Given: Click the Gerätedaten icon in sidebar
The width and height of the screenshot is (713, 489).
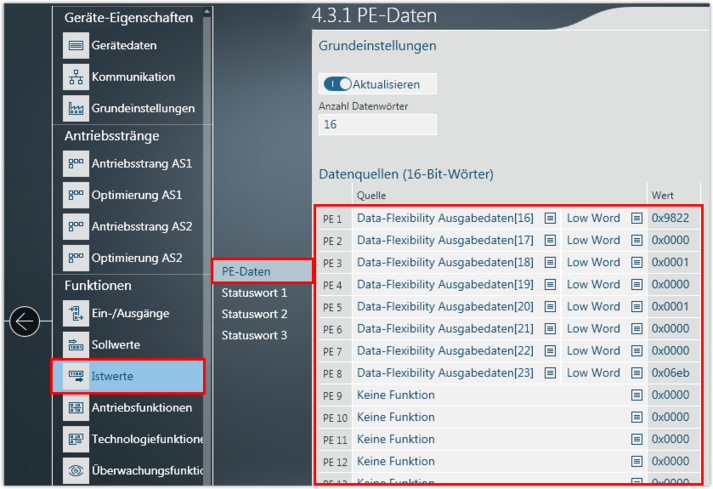Looking at the screenshot, I should (x=75, y=46).
